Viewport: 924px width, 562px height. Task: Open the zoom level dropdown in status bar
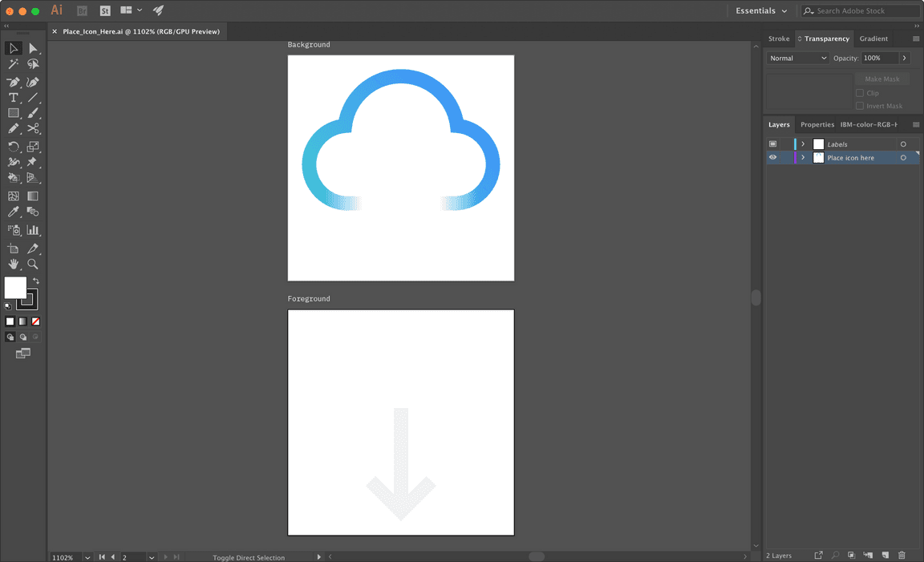tap(87, 556)
